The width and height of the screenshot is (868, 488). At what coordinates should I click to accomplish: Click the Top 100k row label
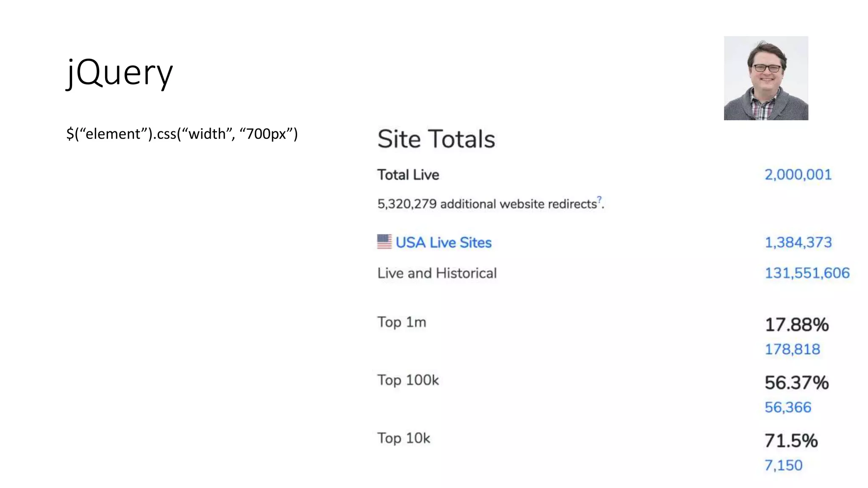[x=408, y=380]
